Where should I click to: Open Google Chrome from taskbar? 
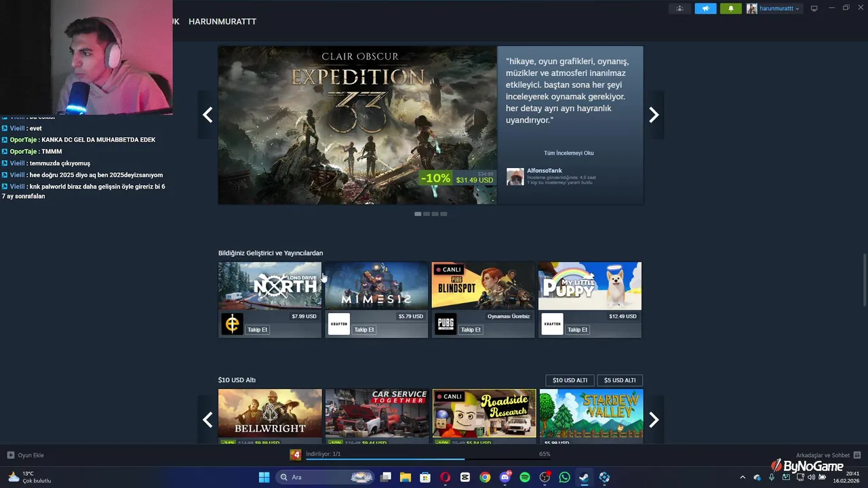[x=485, y=477]
